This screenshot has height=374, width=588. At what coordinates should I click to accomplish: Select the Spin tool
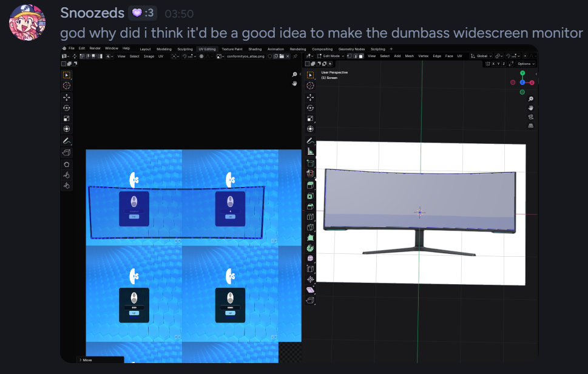pyautogui.click(x=310, y=248)
